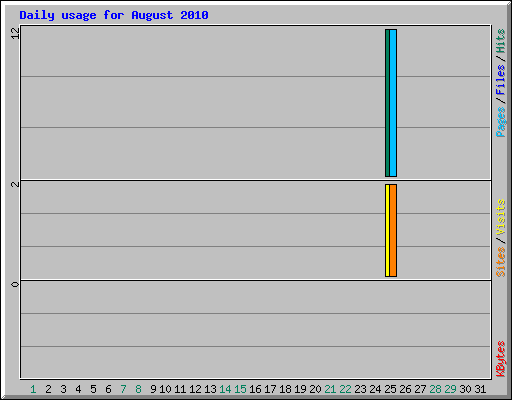
Task: Click day 2 on the x-axis
Action: point(48,389)
